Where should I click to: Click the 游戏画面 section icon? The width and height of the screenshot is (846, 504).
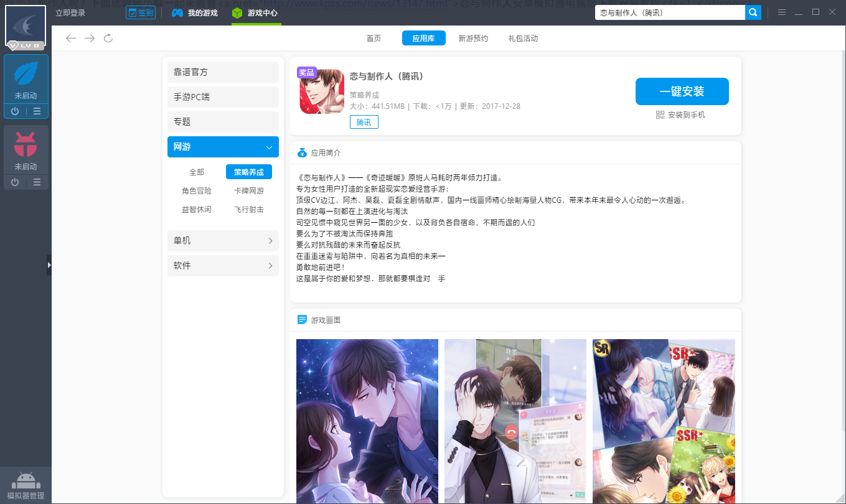tap(303, 320)
